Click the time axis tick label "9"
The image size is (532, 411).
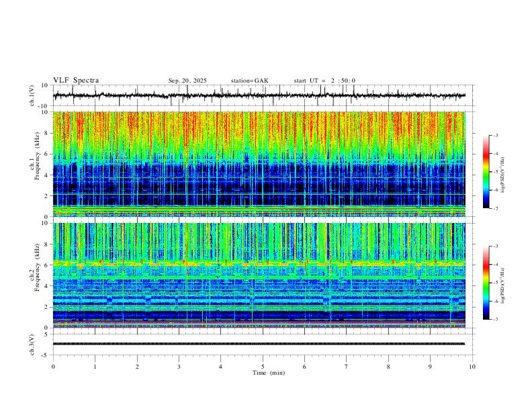coord(430,367)
